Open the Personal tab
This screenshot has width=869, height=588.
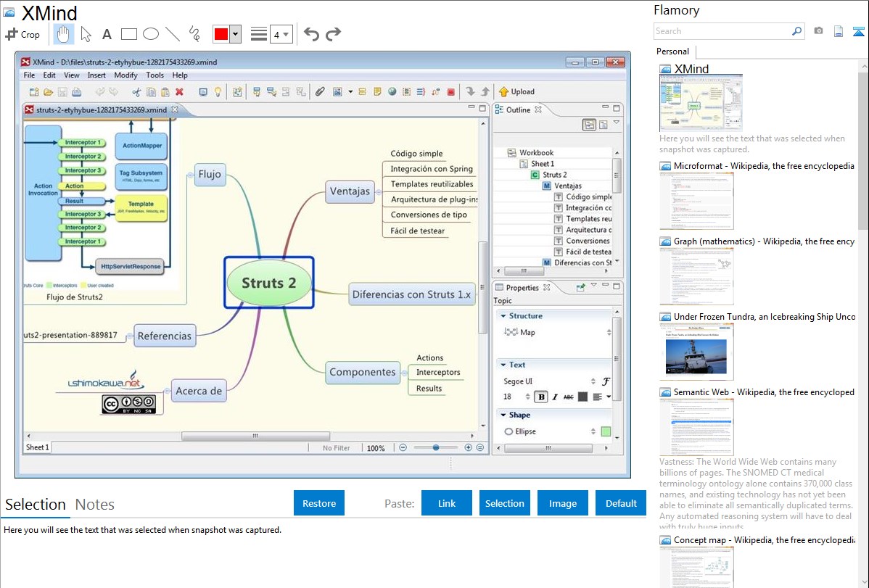672,51
